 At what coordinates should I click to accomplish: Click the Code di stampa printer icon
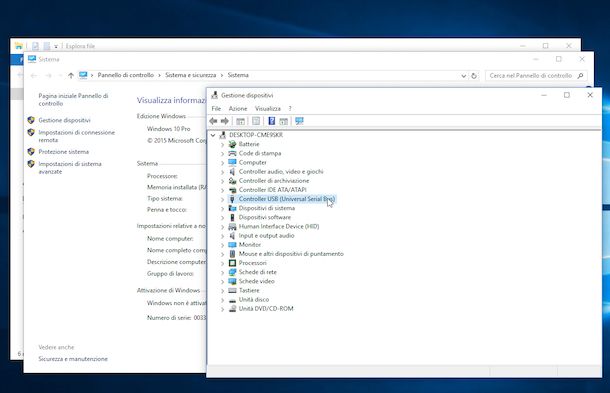pyautogui.click(x=232, y=153)
